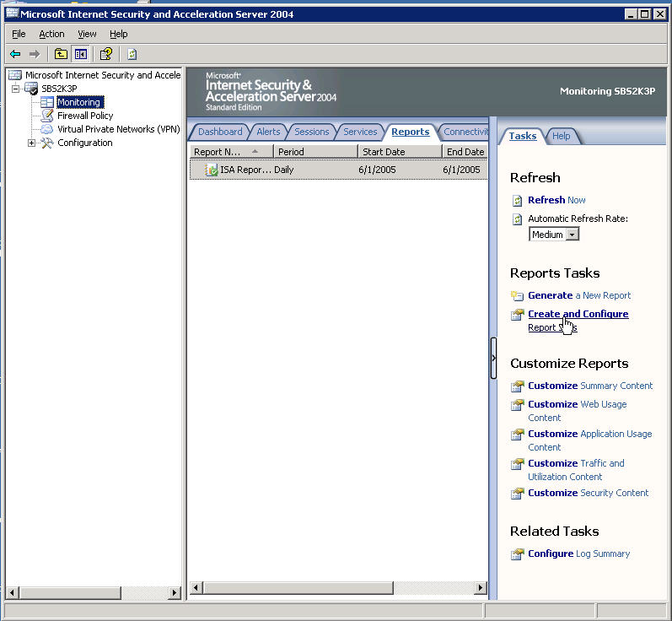Click the SBS2K3P server icon
672x621 pixels.
(31, 89)
